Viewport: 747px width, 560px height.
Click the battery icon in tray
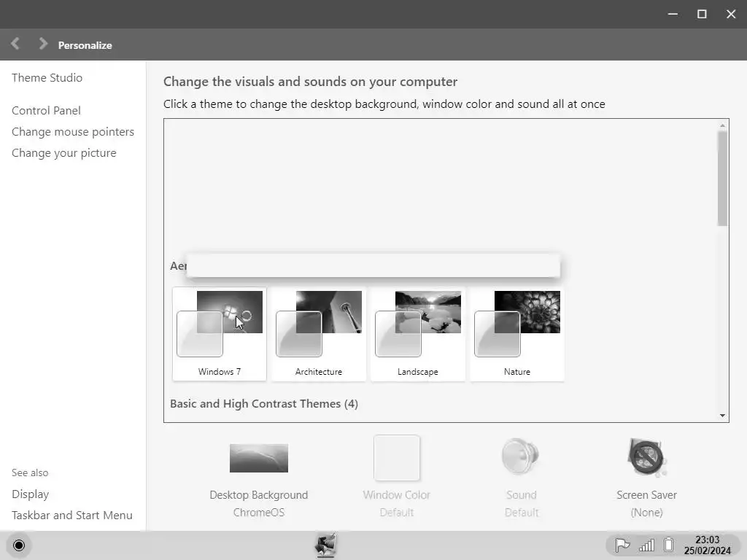(x=668, y=545)
